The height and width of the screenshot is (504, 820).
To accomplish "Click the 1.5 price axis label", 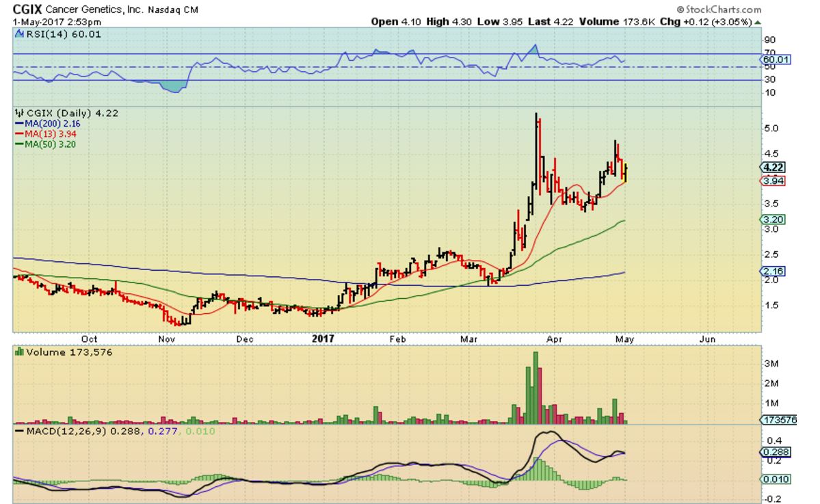I will coord(771,305).
